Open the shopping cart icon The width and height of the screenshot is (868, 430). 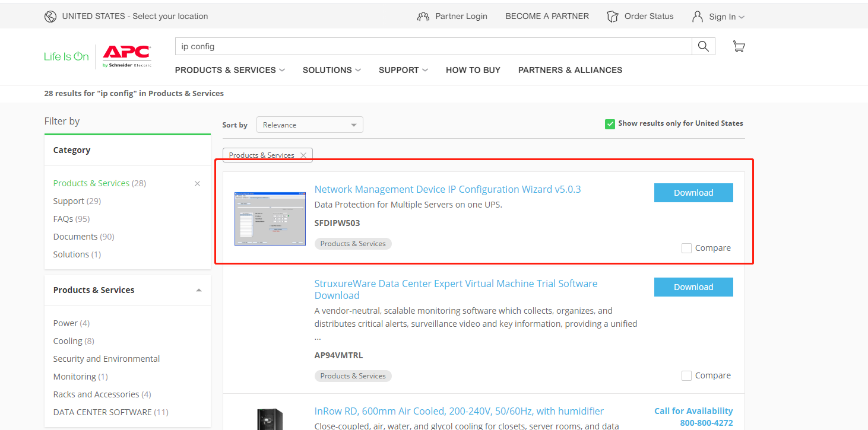[739, 46]
